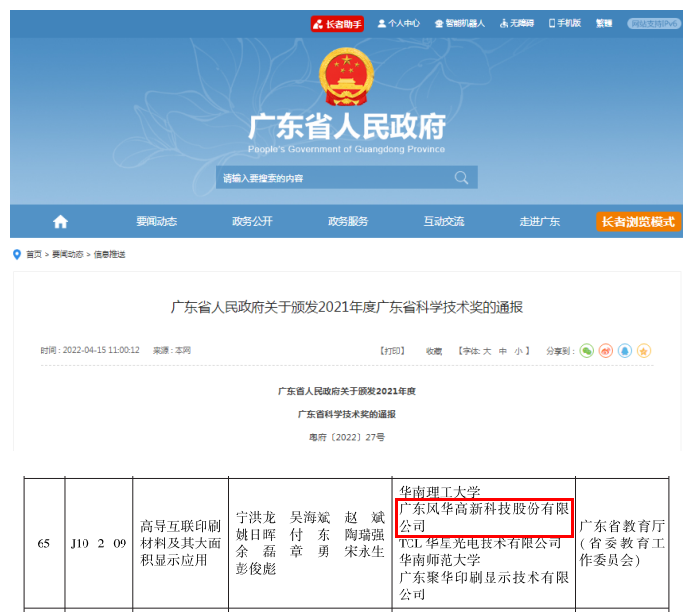Click 广东聚华印刷显示技术有限公司 in the table
Viewport: 693px width, 612px height.
pyautogui.click(x=484, y=586)
